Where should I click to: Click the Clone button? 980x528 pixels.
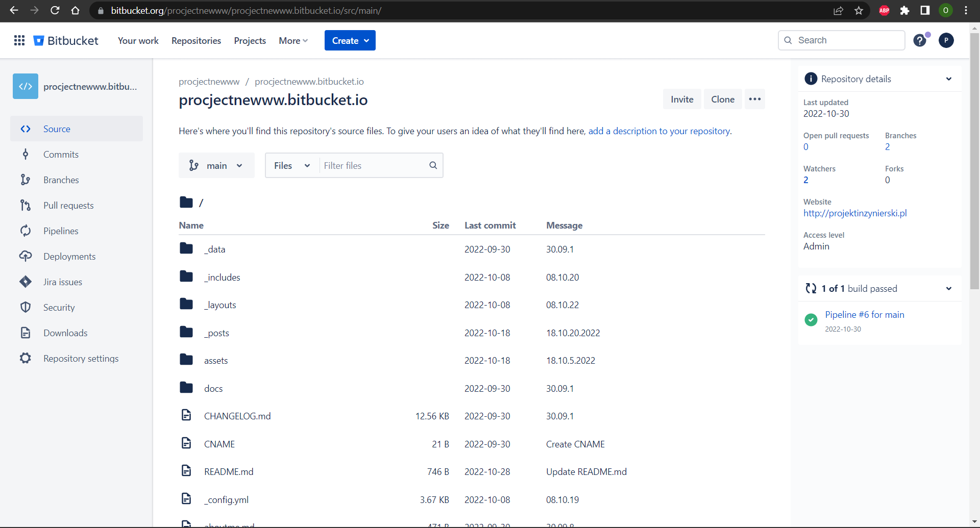pyautogui.click(x=723, y=99)
